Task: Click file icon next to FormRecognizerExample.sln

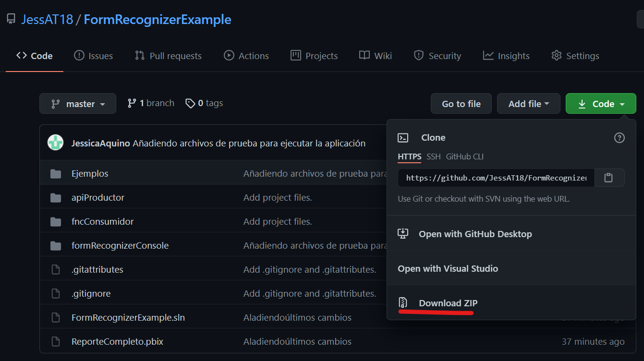Action: pyautogui.click(x=56, y=317)
